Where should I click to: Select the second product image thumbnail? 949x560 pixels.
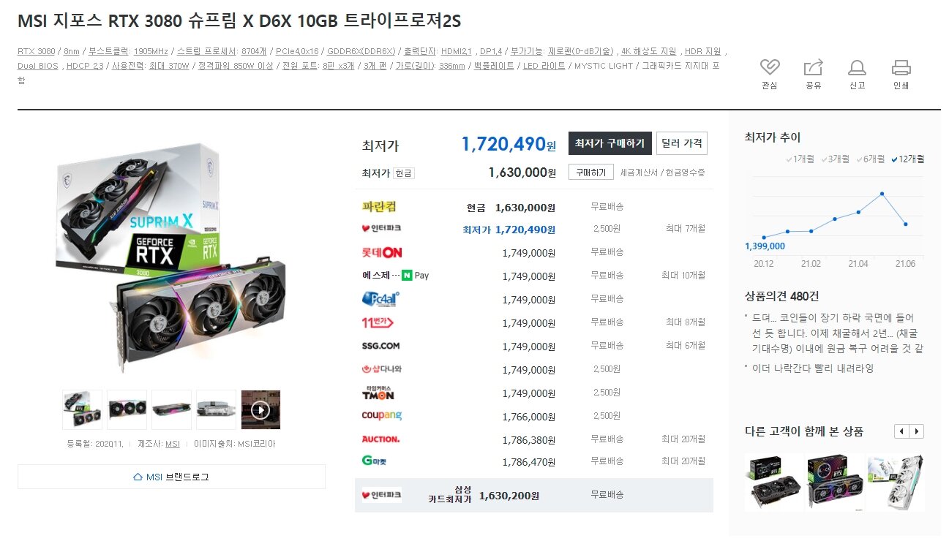pos(127,409)
